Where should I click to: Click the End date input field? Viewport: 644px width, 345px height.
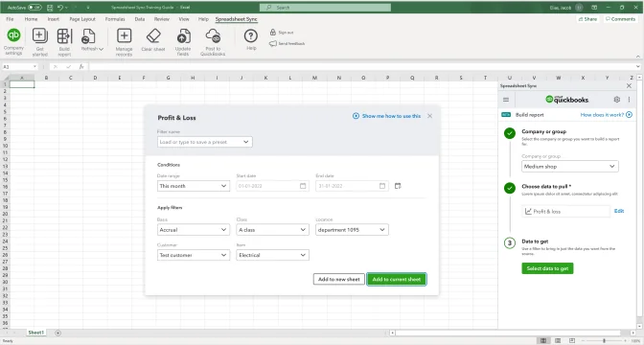pyautogui.click(x=352, y=186)
